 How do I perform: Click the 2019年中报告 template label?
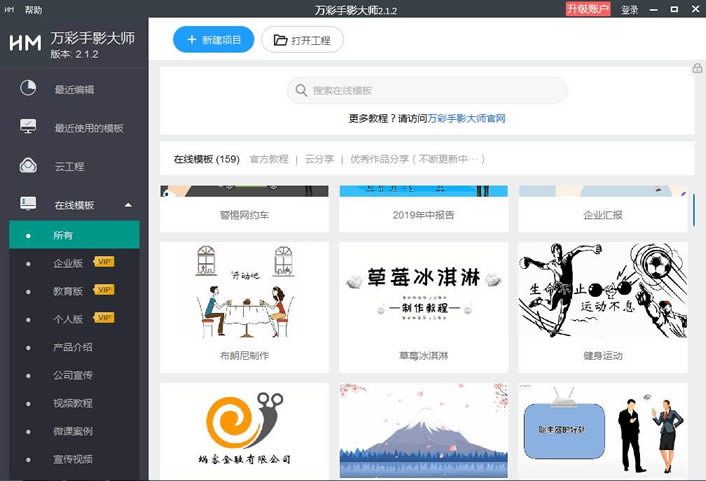tap(424, 215)
